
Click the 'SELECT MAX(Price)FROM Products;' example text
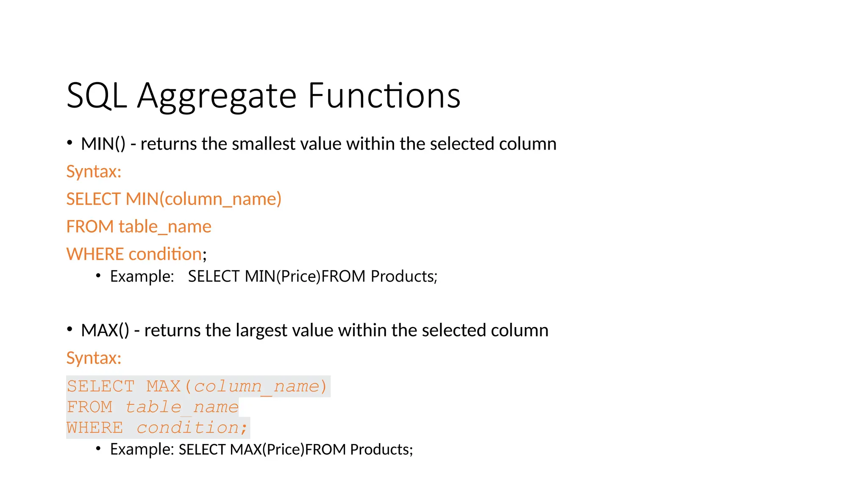295,449
